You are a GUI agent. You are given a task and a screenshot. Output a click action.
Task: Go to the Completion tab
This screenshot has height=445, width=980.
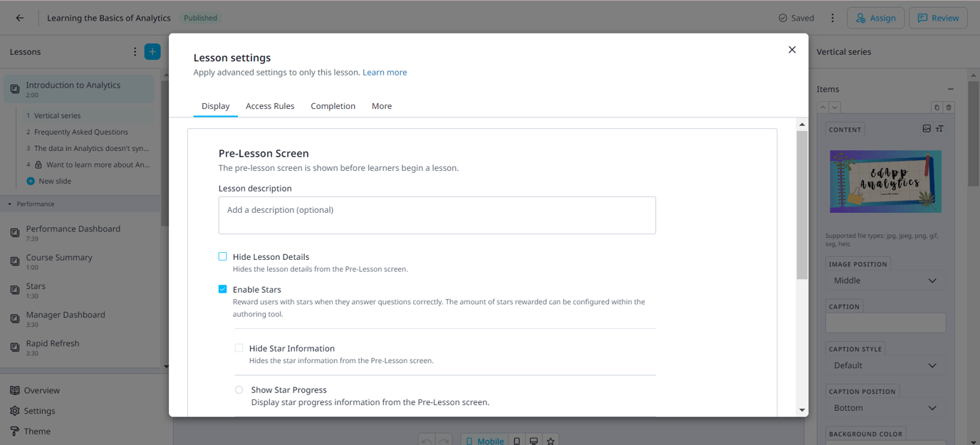coord(333,106)
